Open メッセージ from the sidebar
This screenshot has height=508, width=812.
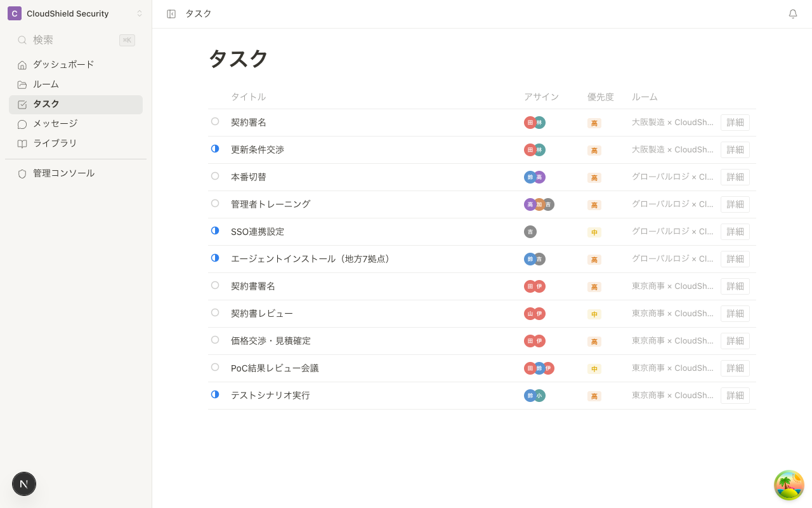pos(55,123)
